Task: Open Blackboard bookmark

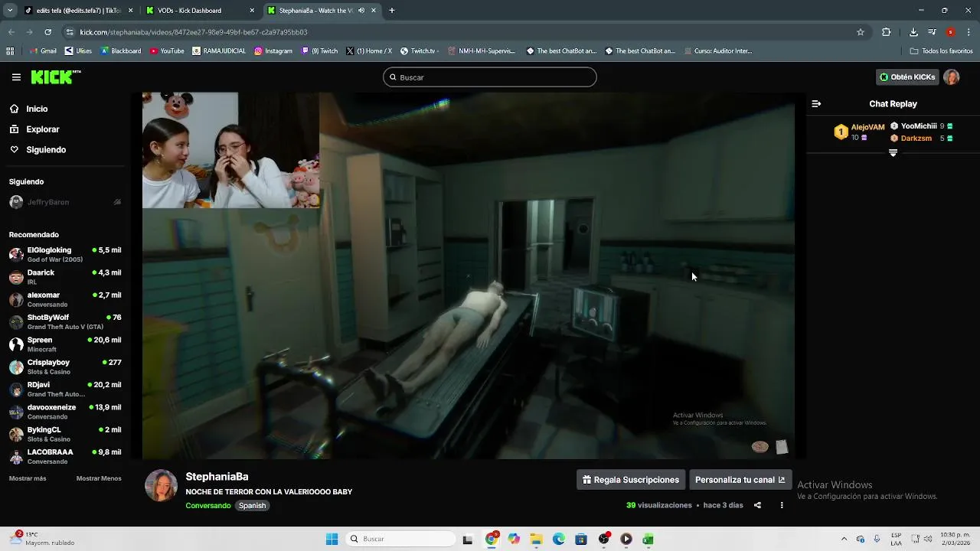Action: click(x=120, y=51)
